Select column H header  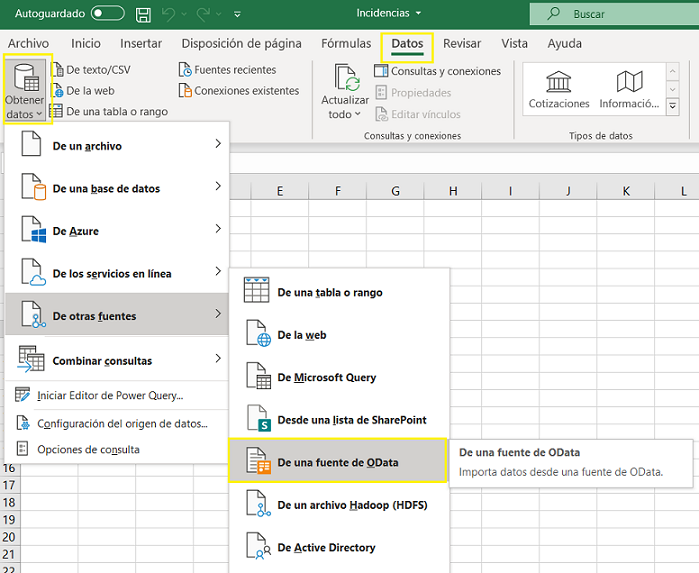pos(453,191)
